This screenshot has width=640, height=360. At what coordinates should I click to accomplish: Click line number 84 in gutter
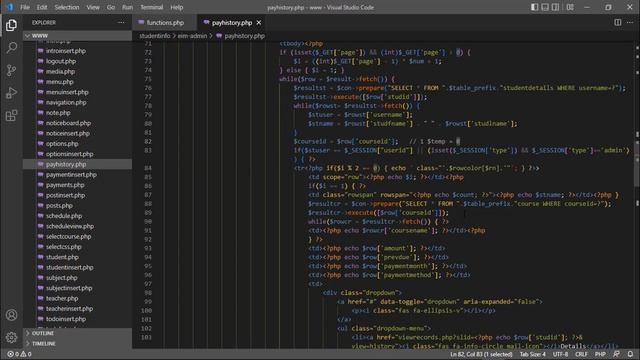pyautogui.click(x=147, y=168)
